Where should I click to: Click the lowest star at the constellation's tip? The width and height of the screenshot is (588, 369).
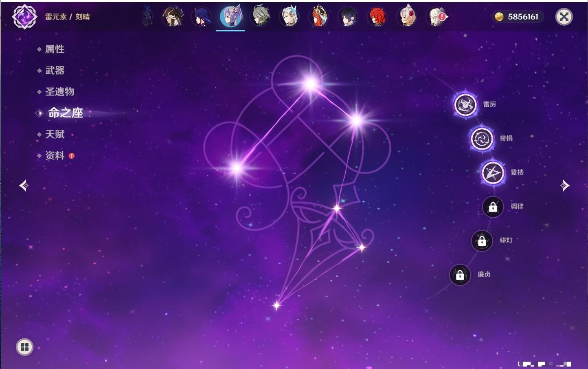(x=276, y=305)
